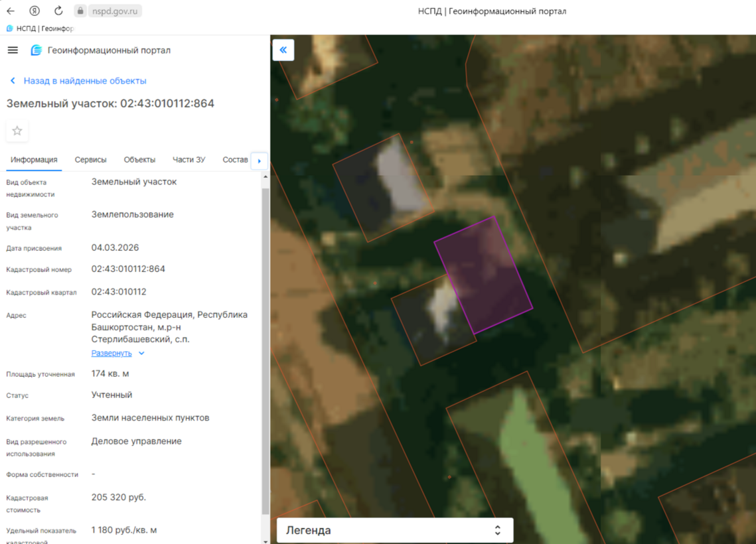Click the browser back arrow
Image resolution: width=756 pixels, height=544 pixels.
coord(11,11)
